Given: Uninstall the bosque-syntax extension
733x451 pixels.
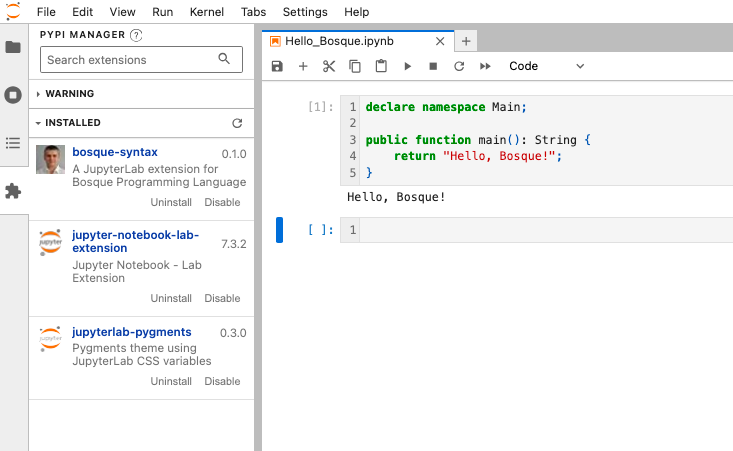Looking at the screenshot, I should [x=171, y=202].
